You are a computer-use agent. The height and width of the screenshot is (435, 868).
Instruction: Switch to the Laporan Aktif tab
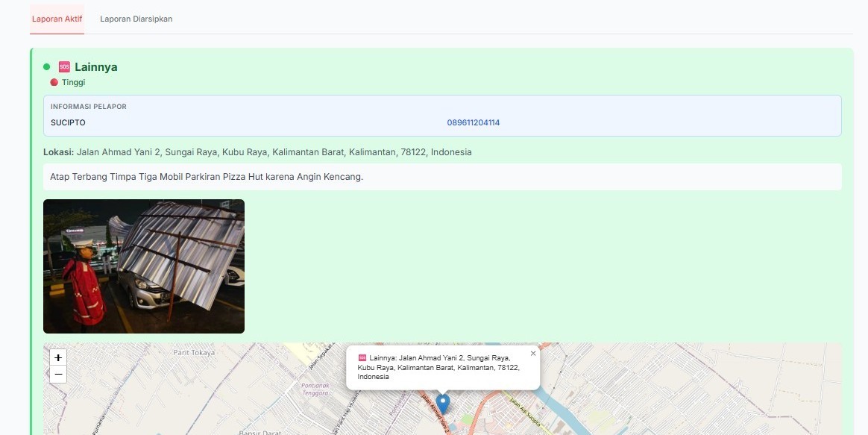(57, 19)
